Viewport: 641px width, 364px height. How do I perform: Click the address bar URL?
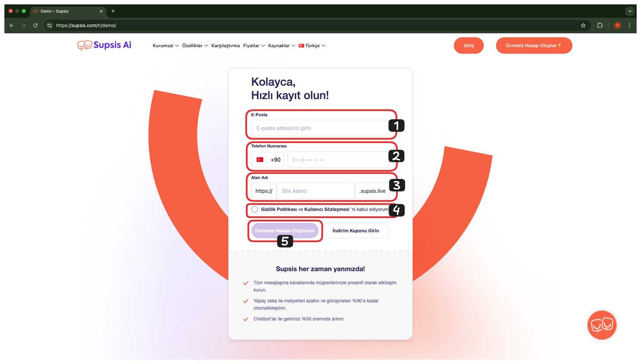point(86,25)
